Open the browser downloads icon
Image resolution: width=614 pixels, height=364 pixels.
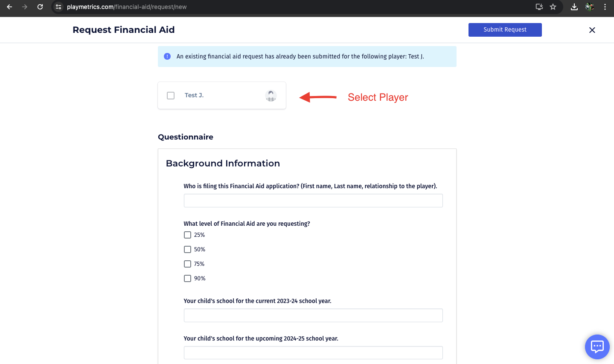click(x=574, y=7)
